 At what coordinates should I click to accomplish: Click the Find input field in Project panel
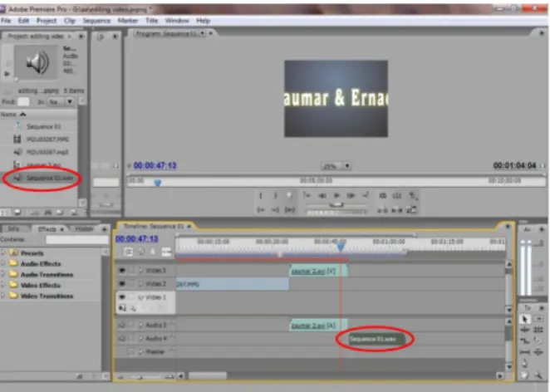click(23, 101)
